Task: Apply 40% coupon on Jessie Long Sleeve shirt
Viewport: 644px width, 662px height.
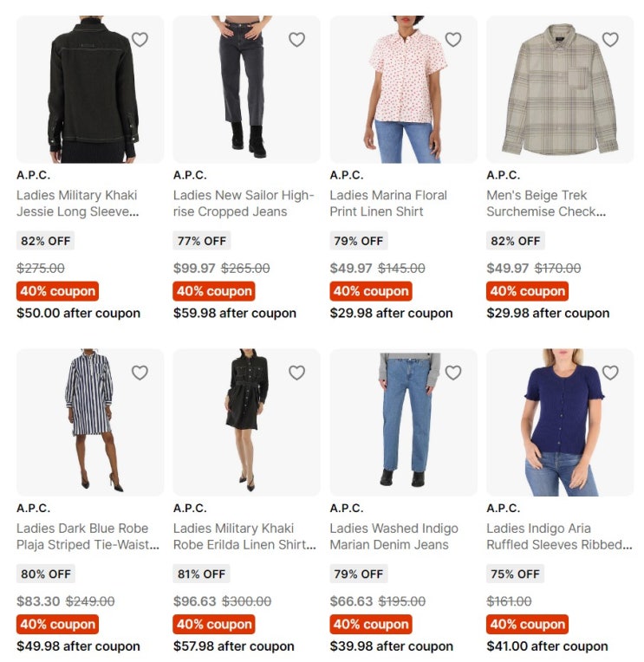Action: click(x=57, y=291)
